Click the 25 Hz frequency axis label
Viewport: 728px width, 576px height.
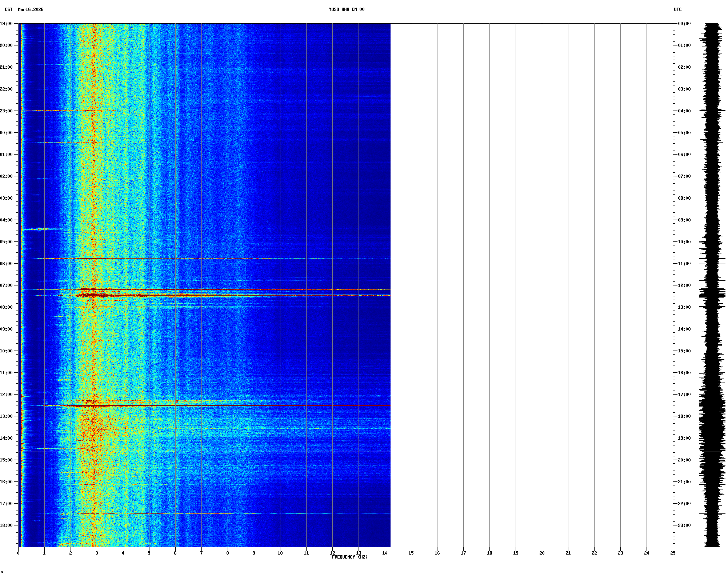[673, 553]
